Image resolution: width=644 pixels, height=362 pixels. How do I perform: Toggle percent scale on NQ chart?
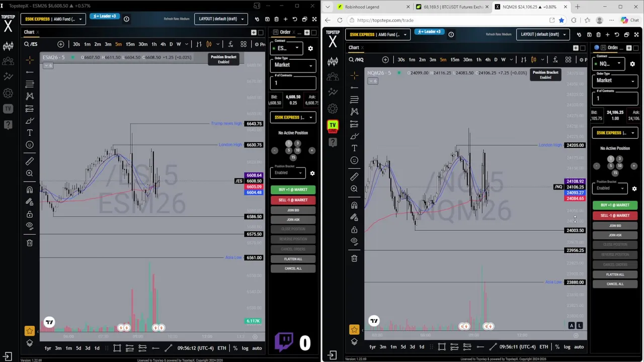pos(557,347)
